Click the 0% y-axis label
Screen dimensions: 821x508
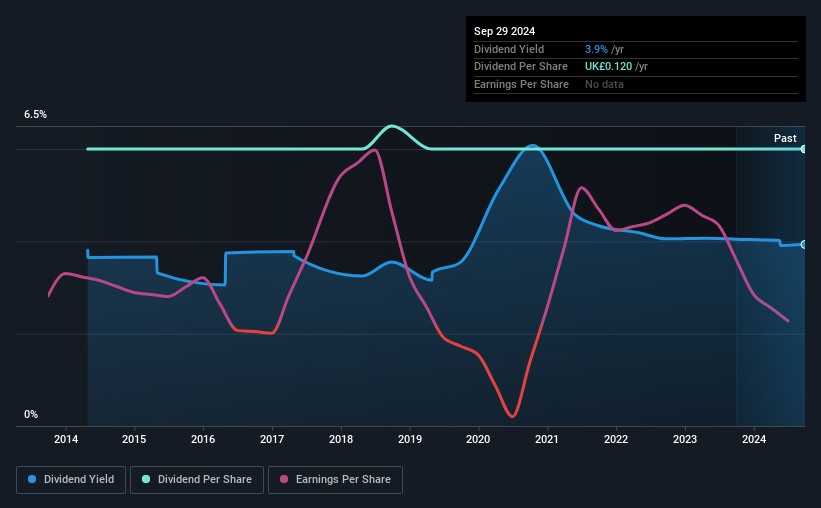[31, 414]
